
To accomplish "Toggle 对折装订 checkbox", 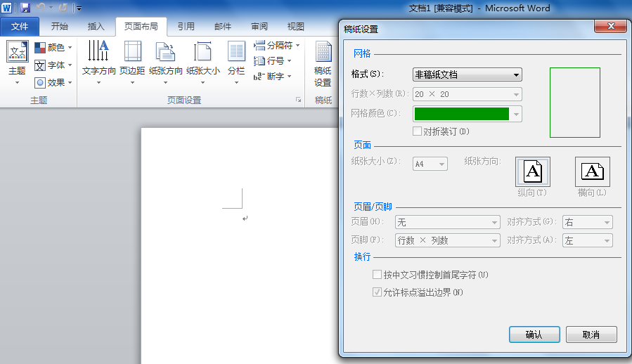I will pos(417,131).
